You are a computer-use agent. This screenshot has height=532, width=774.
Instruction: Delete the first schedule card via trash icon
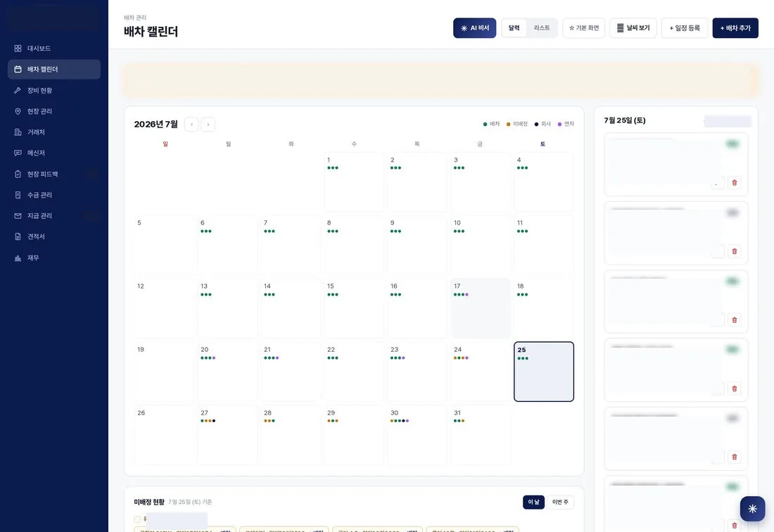[x=735, y=182]
